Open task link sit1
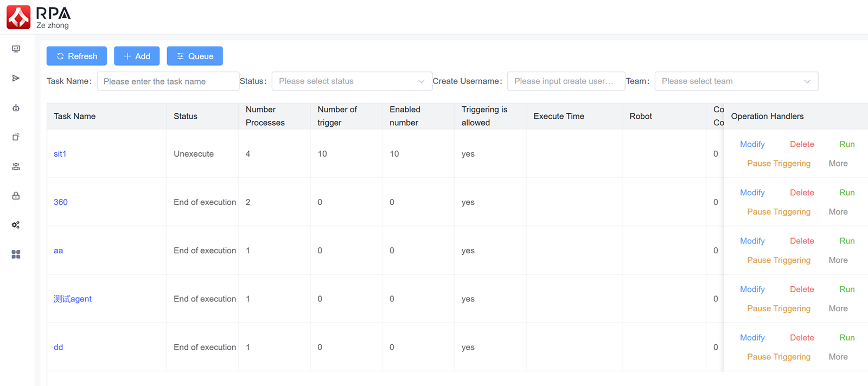The width and height of the screenshot is (868, 386). [60, 154]
